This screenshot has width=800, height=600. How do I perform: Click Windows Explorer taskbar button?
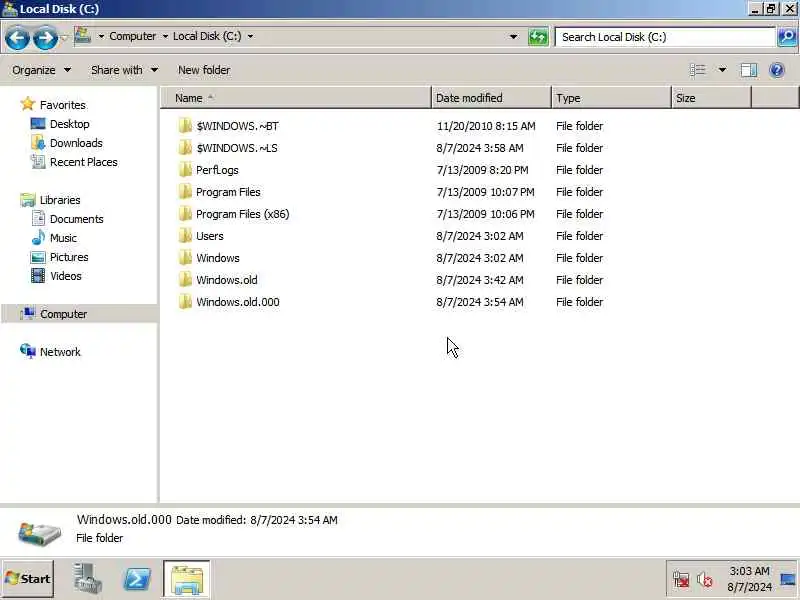[187, 579]
